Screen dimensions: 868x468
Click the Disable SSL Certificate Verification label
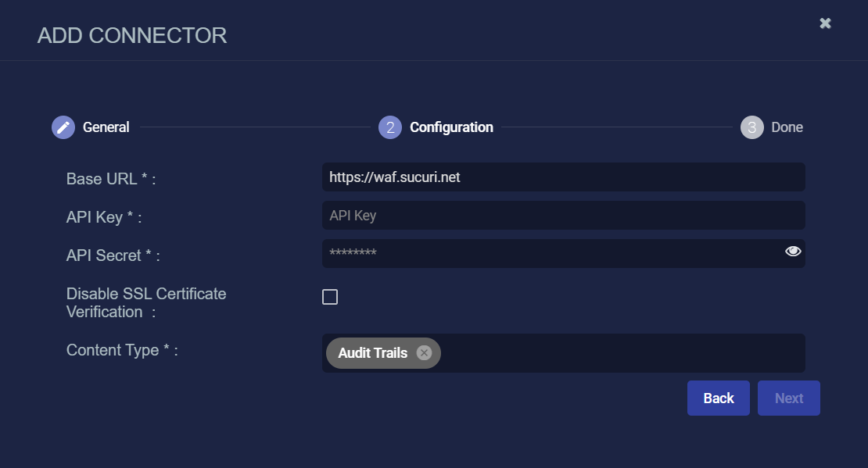pos(146,302)
